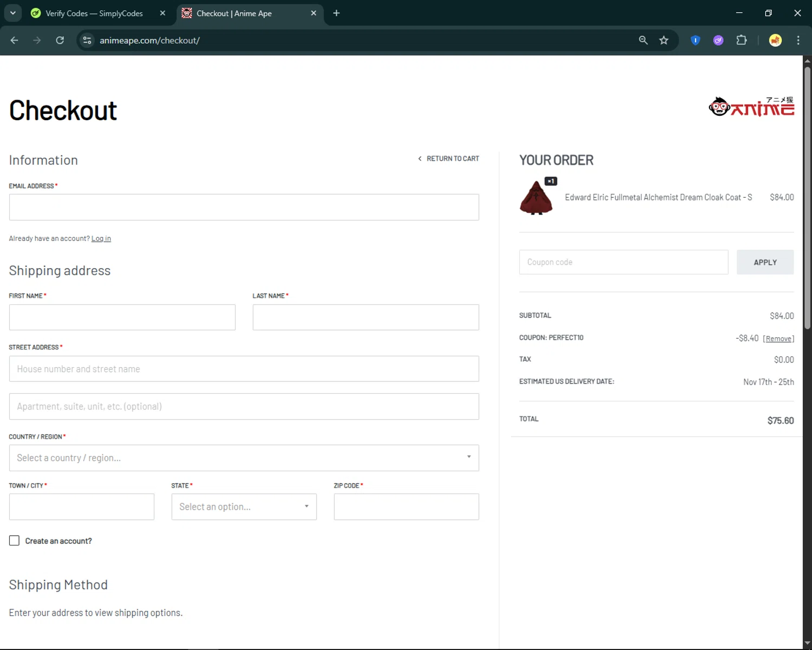Click into the First Name field
This screenshot has width=812, height=650.
[x=122, y=317]
